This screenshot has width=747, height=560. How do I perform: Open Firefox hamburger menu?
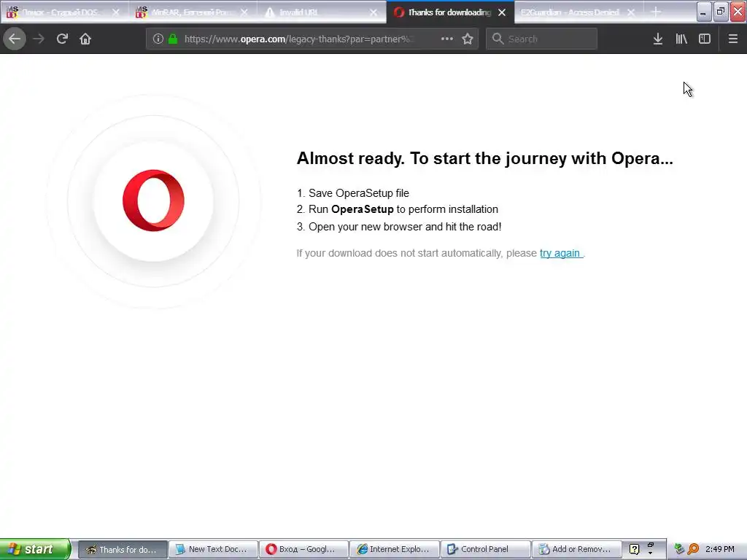[x=733, y=39]
